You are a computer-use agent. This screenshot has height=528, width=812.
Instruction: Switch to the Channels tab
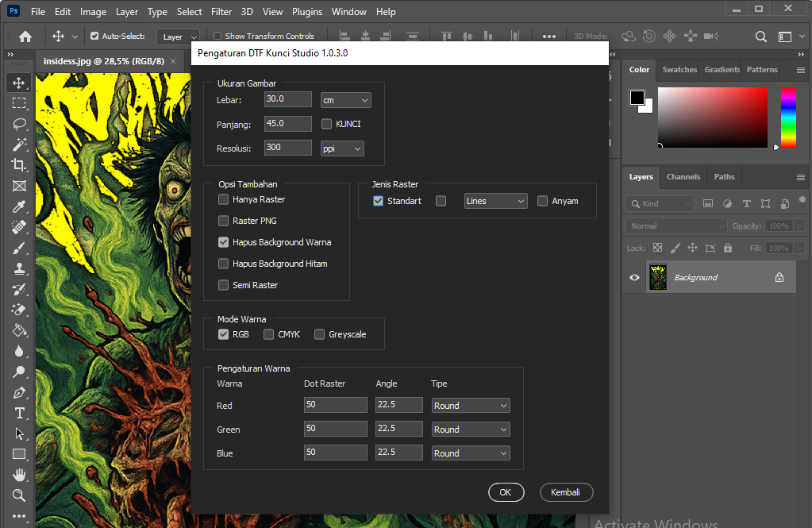pos(683,177)
